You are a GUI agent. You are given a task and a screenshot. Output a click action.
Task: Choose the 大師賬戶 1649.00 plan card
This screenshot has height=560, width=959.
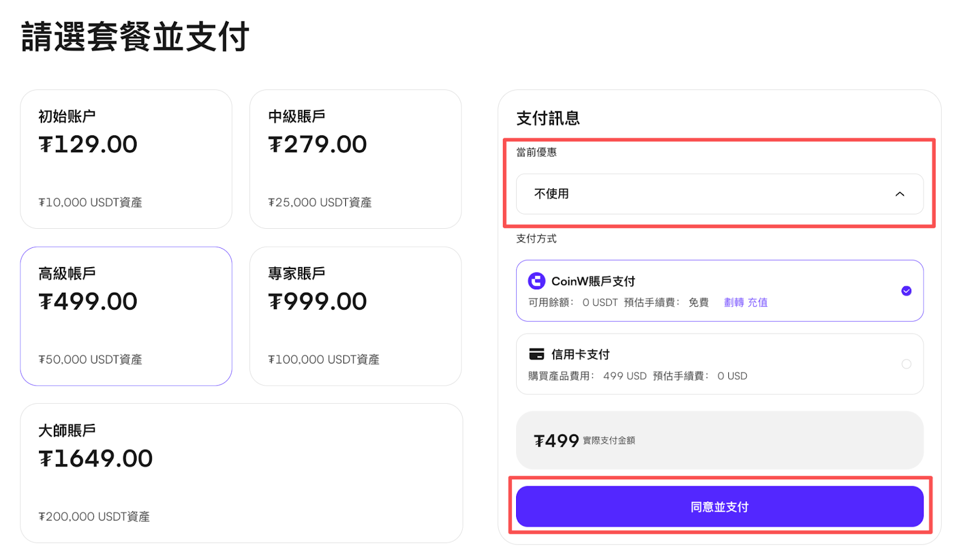[242, 473]
